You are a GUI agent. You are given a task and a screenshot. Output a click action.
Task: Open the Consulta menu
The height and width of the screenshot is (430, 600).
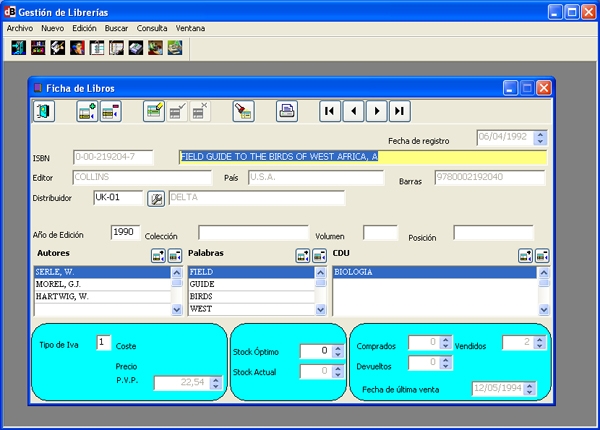pyautogui.click(x=152, y=28)
